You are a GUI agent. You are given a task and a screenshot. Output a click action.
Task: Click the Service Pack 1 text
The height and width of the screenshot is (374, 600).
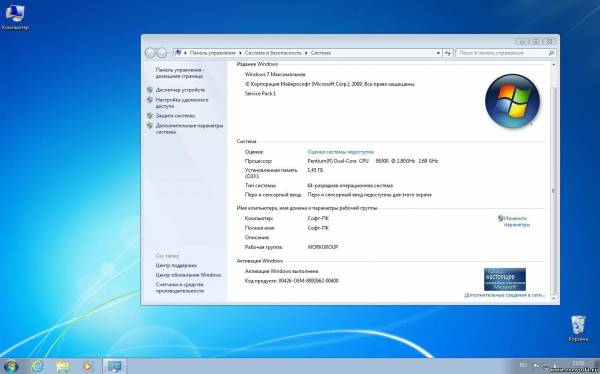(260, 94)
